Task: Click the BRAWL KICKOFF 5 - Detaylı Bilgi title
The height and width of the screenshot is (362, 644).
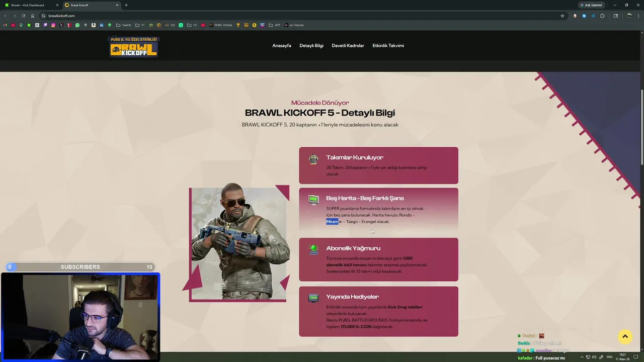Action: coord(320,113)
